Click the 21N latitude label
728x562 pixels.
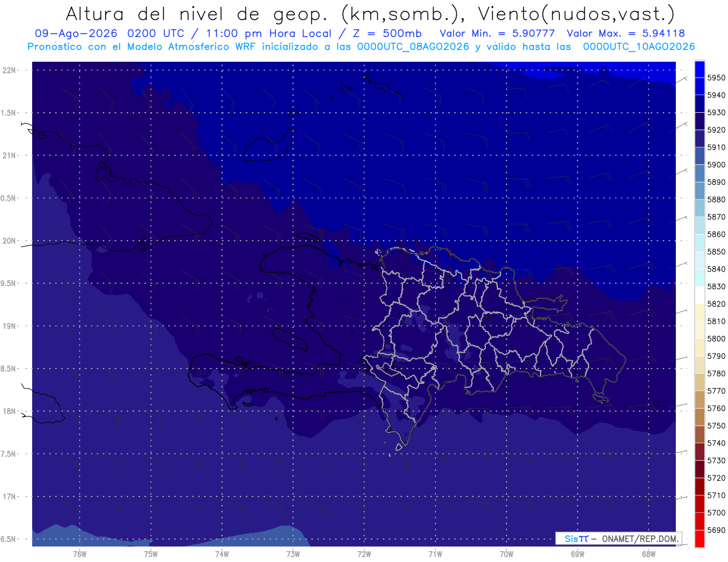(10, 155)
